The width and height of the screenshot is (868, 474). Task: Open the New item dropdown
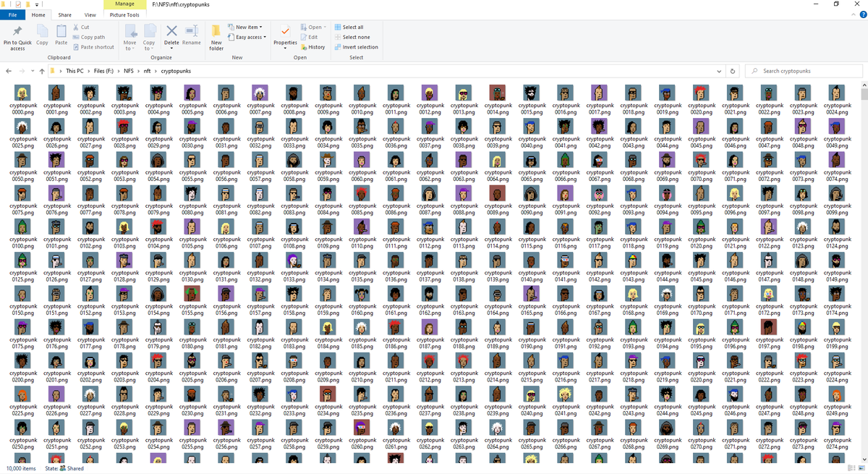pos(244,27)
